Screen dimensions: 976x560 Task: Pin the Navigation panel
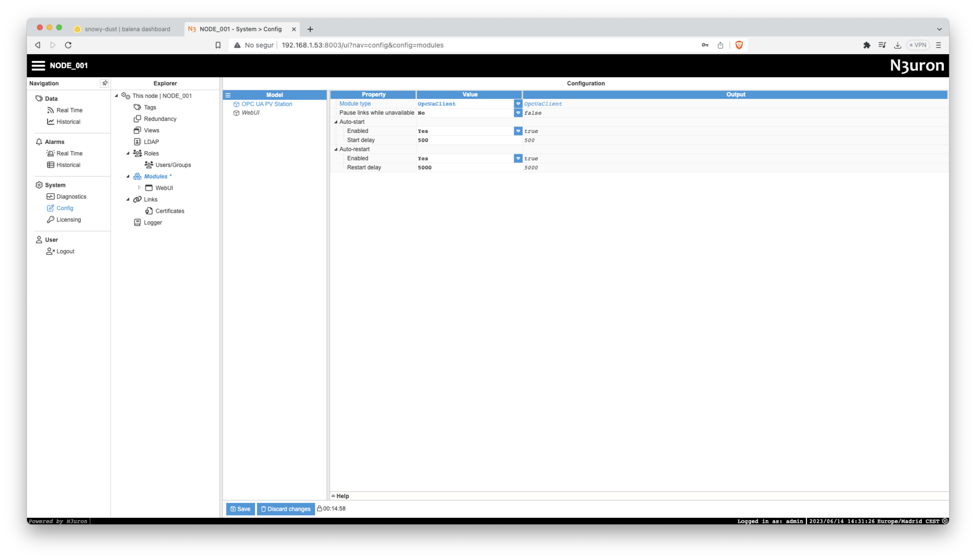click(x=104, y=83)
